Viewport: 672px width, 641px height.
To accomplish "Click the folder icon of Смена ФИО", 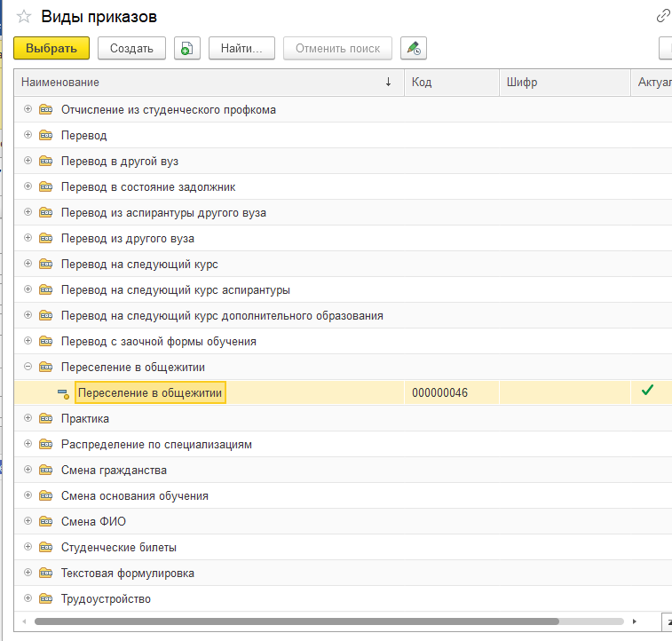I will [x=46, y=521].
